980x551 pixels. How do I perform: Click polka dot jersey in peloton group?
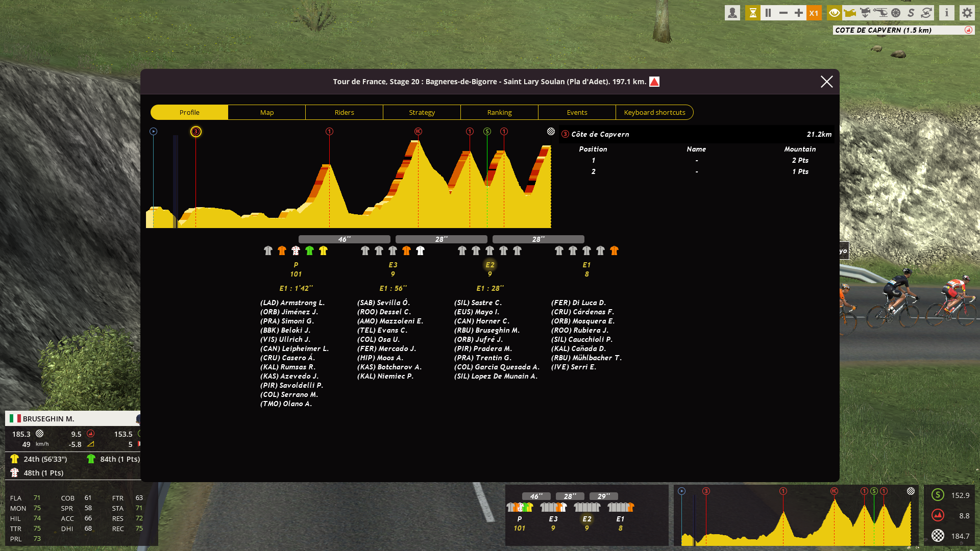pos(296,251)
